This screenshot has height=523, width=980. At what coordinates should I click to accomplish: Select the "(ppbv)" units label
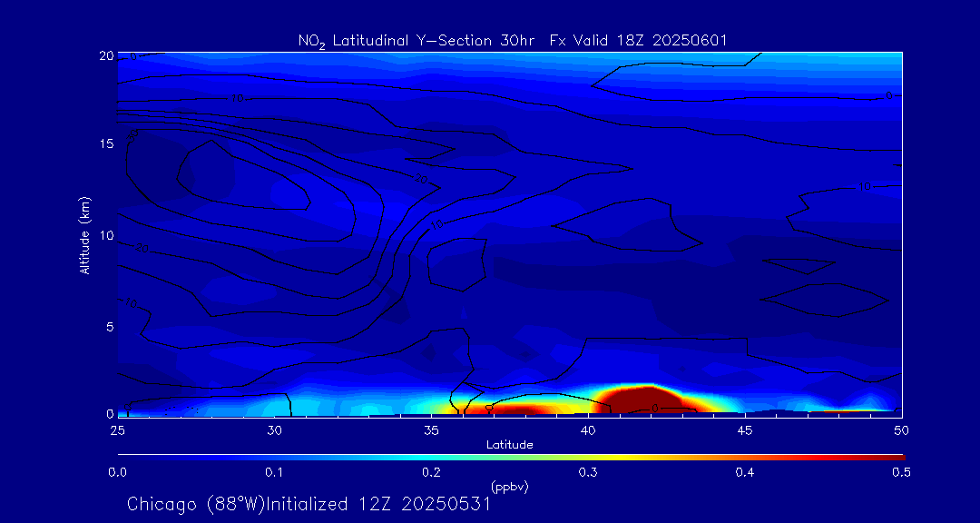pyautogui.click(x=510, y=487)
